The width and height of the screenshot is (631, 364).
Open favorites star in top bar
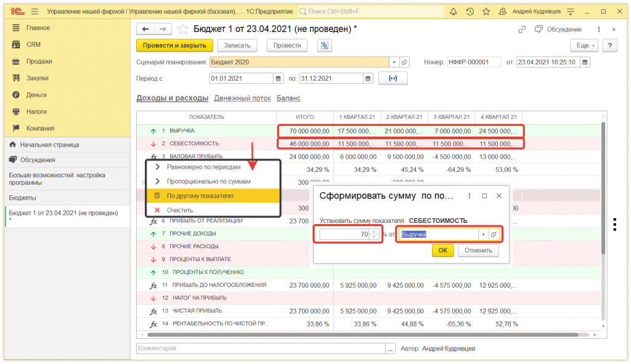(486, 12)
